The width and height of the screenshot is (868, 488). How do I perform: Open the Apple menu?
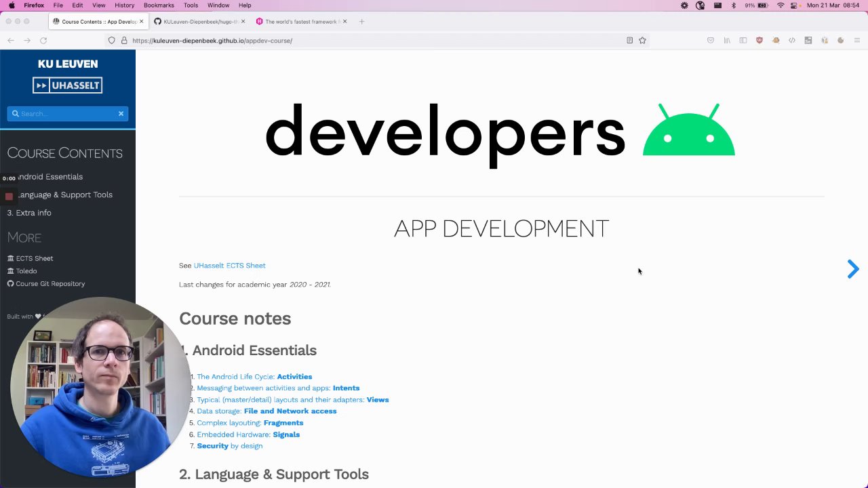coord(12,5)
